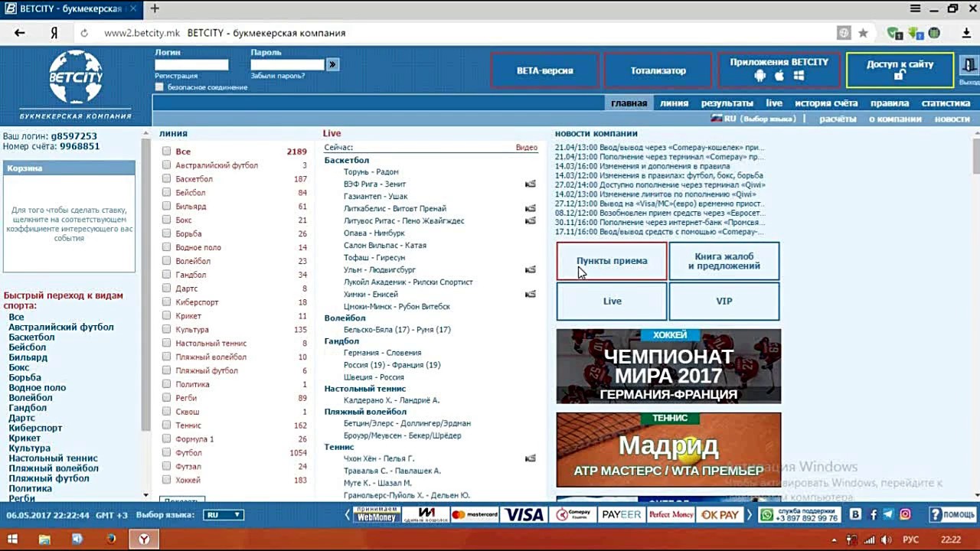This screenshot has width=980, height=551.
Task: Click the 'Регистрация' link
Action: [x=176, y=76]
